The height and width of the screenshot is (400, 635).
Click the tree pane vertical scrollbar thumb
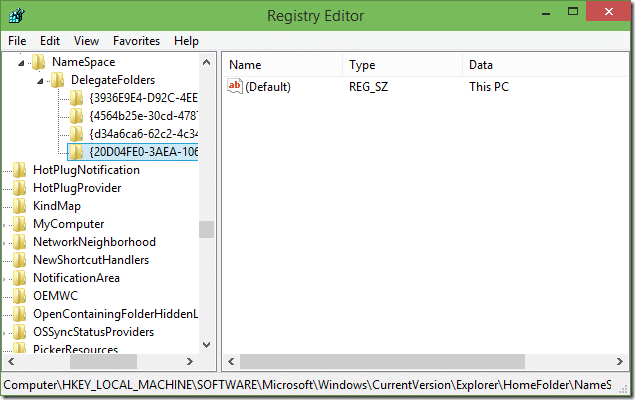207,230
